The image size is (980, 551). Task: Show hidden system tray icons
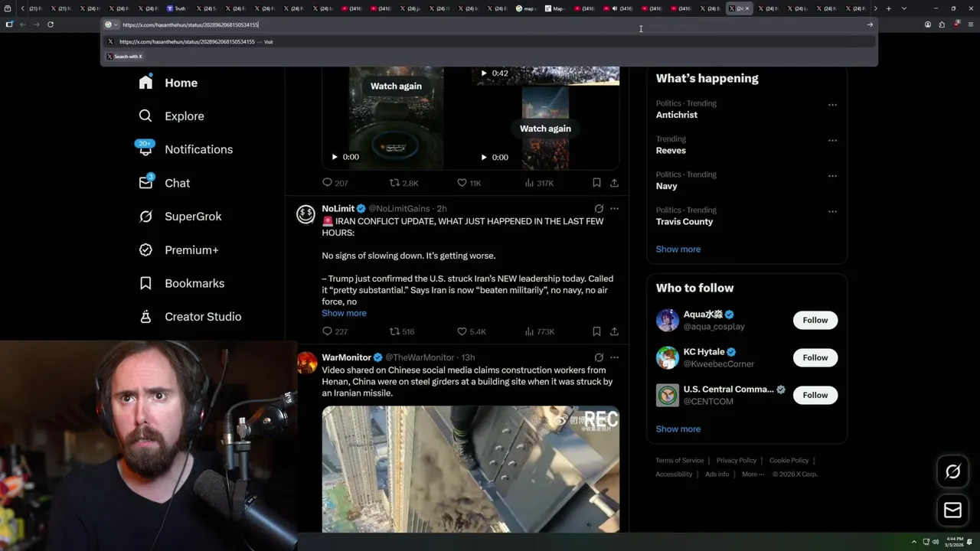point(913,542)
